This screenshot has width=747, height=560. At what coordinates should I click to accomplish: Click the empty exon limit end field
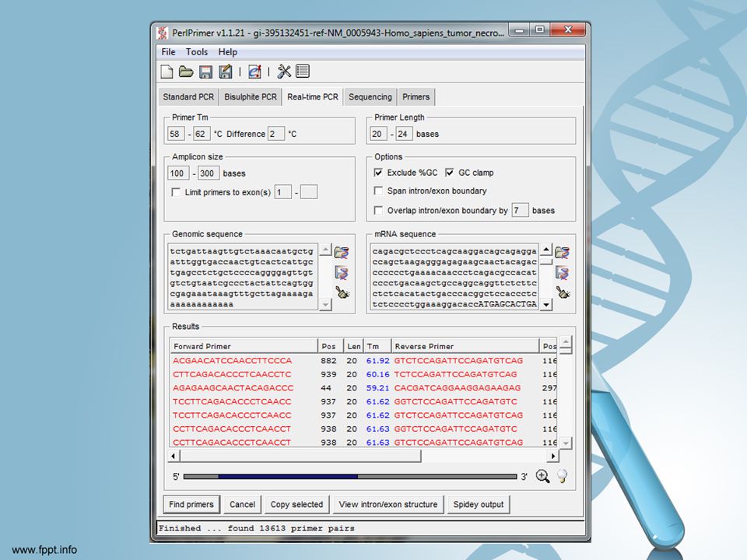click(x=309, y=192)
